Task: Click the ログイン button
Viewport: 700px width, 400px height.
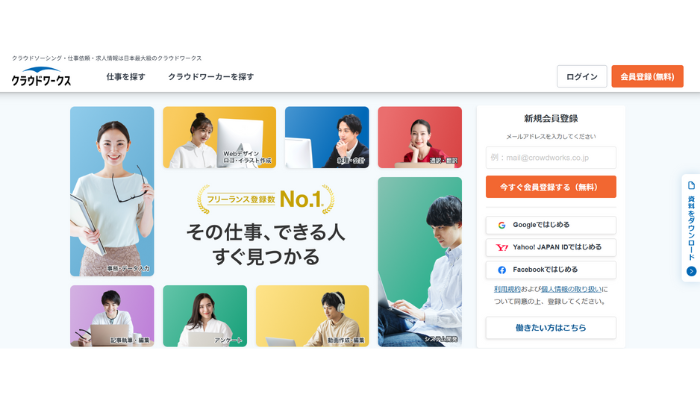Action: [582, 76]
